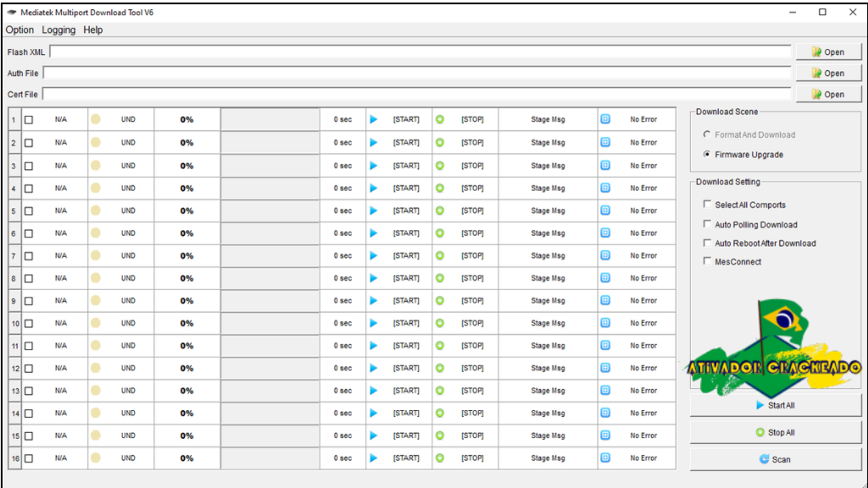The height and width of the screenshot is (488, 868).
Task: Click the START play icon in row 6
Action: 374,234
